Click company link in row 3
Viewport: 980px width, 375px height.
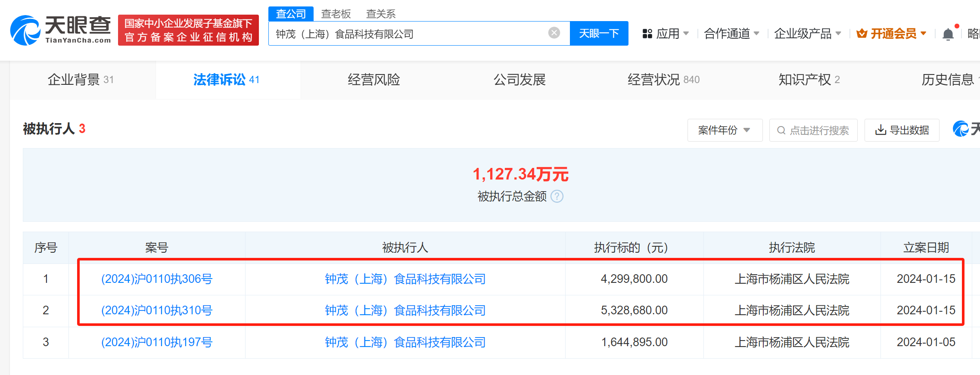pyautogui.click(x=405, y=342)
